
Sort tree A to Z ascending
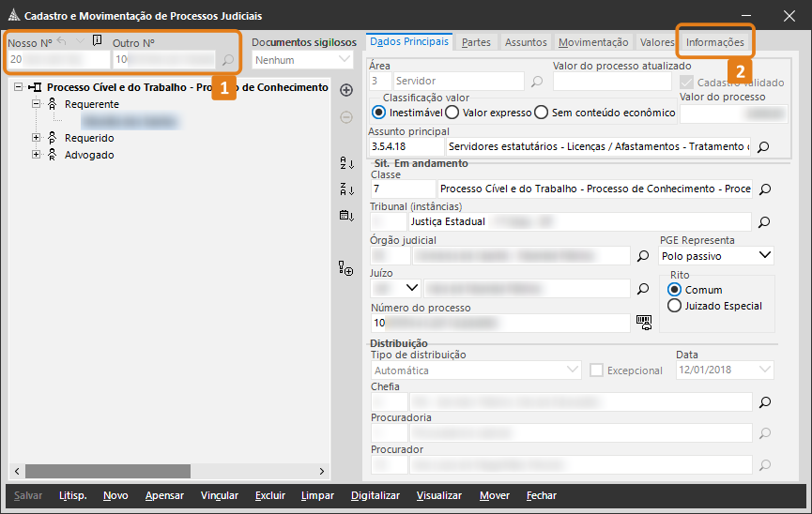click(x=345, y=163)
